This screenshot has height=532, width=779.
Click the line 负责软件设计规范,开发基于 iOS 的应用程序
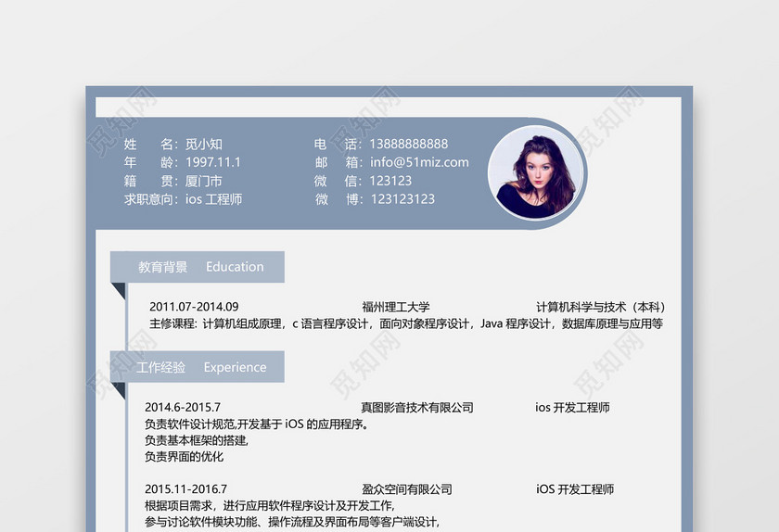[x=256, y=424]
